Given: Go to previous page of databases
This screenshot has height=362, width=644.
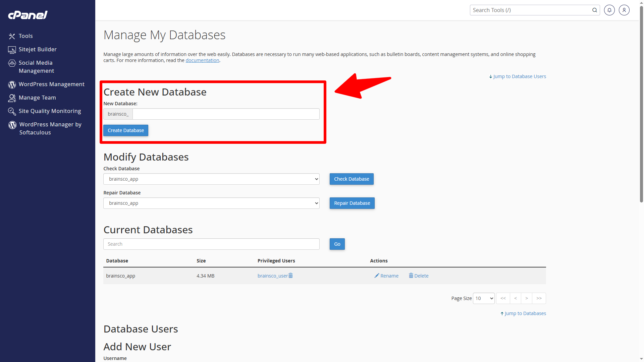Looking at the screenshot, I should 516,298.
